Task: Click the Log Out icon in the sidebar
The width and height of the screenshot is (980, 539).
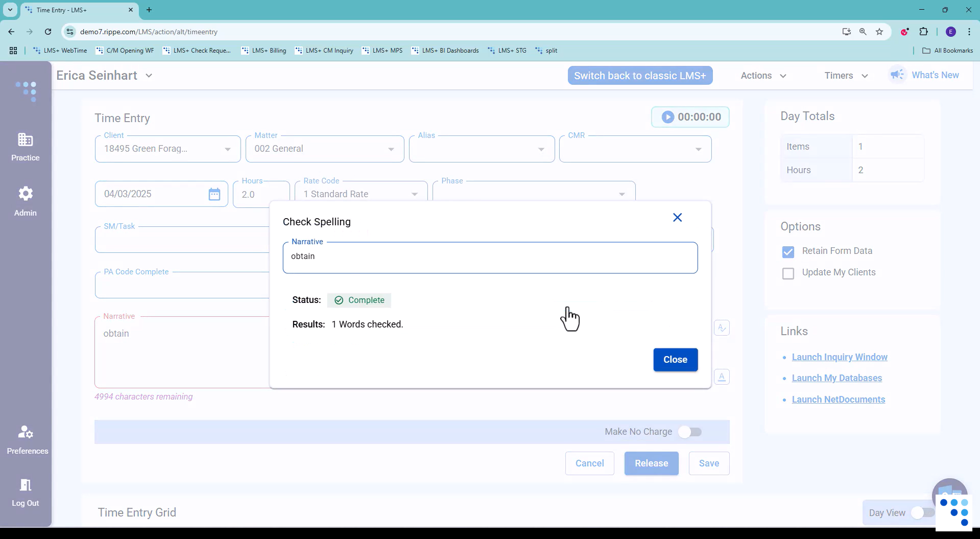Action: coord(25,492)
